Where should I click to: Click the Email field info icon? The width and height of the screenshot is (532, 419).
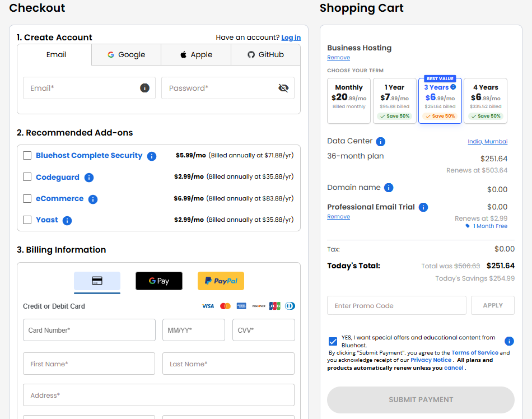(x=144, y=88)
